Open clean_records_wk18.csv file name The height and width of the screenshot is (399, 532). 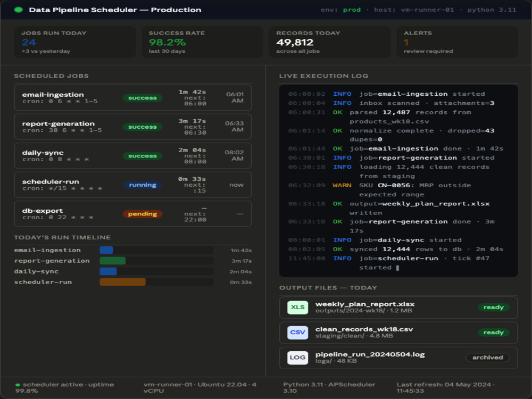tap(364, 329)
